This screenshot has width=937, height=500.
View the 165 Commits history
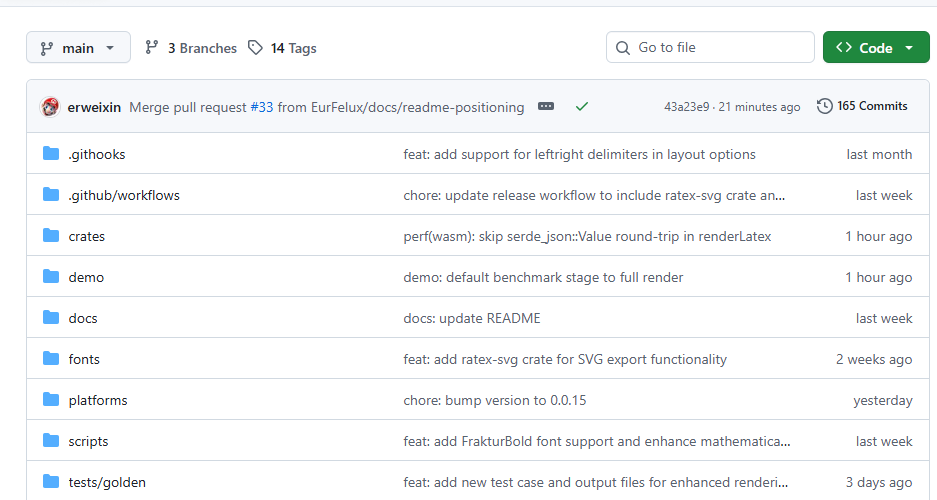pyautogui.click(x=862, y=106)
